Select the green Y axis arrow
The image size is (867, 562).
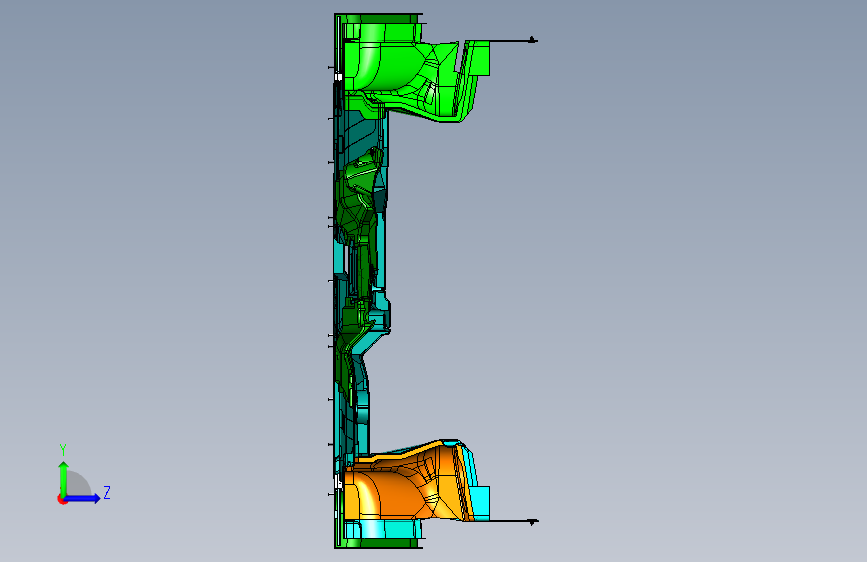tap(64, 478)
